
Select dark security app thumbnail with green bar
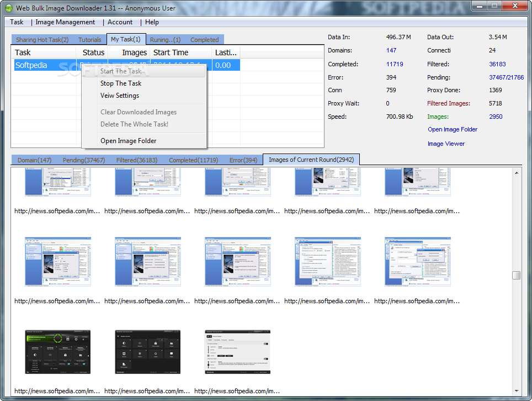[58, 352]
